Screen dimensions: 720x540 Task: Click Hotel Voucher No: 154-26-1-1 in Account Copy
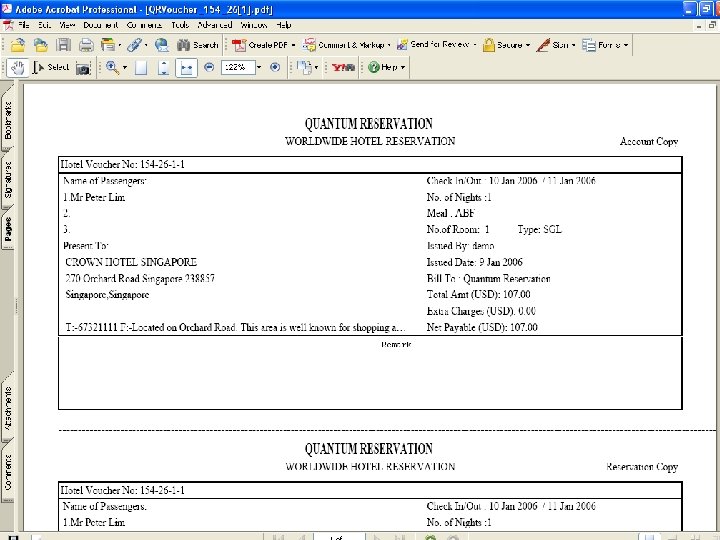click(x=123, y=164)
